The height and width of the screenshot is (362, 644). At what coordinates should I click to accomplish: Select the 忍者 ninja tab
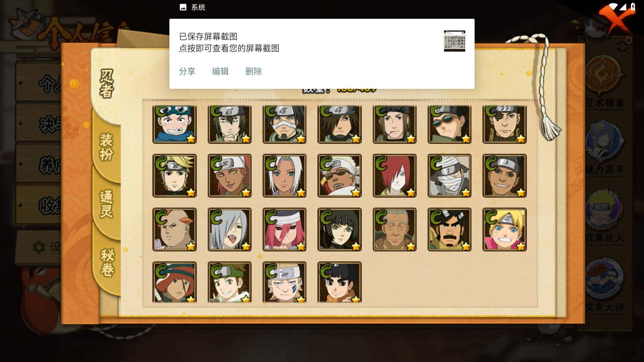pos(106,84)
